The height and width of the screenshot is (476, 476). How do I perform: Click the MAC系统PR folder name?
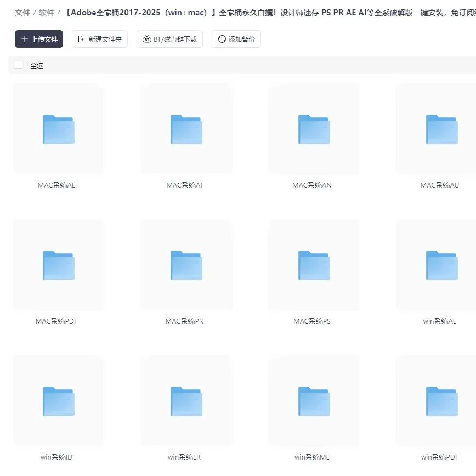pyautogui.click(x=184, y=321)
